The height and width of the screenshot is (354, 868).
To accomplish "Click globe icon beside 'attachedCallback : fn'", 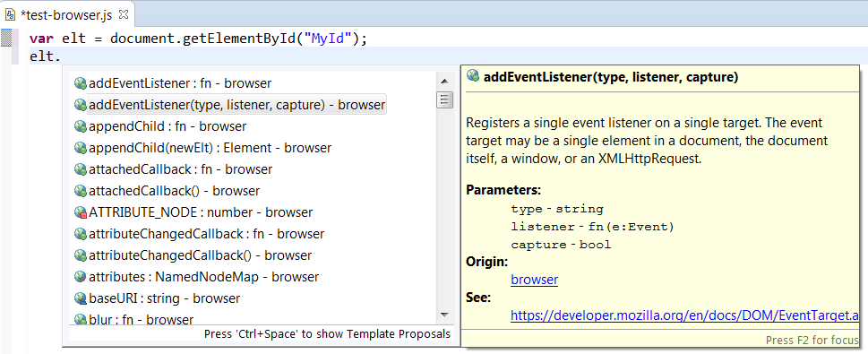I will 81,169.
